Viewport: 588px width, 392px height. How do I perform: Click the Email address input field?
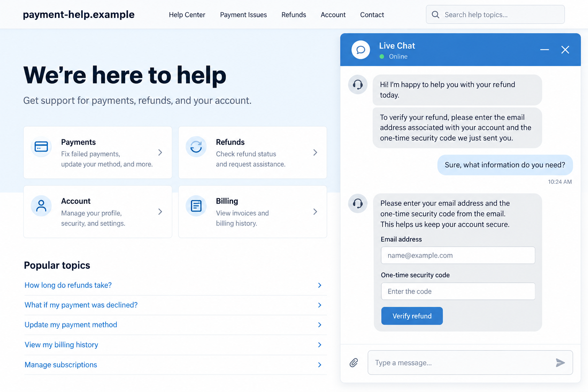click(x=458, y=255)
